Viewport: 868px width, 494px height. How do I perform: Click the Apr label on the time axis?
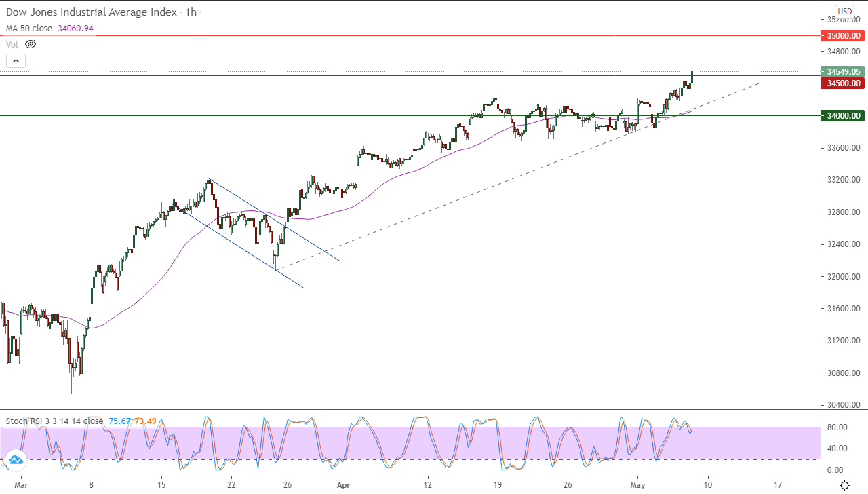click(x=343, y=485)
